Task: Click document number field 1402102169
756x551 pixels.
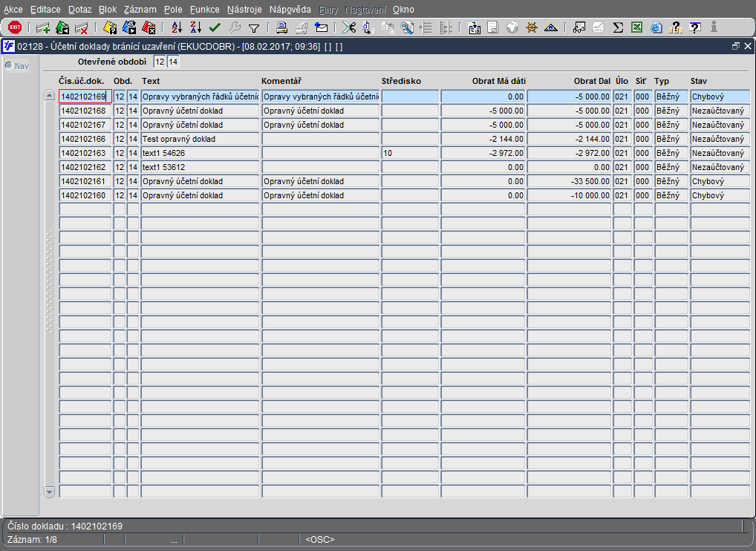Action: pos(85,97)
